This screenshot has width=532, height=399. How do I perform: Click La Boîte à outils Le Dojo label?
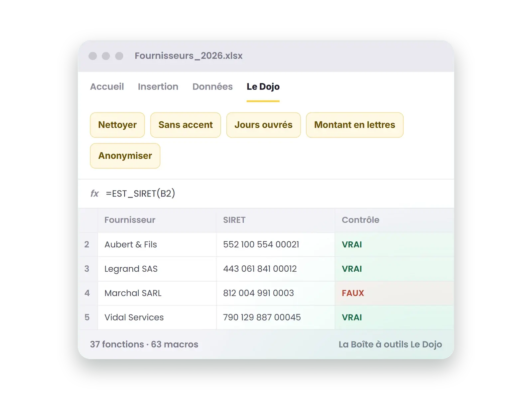click(390, 344)
